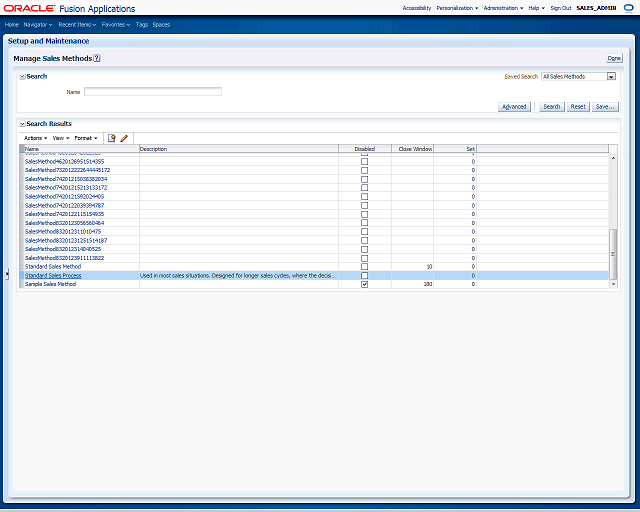
Task: Toggle Disabled checkbox for Sample Sales Method
Action: pos(364,284)
